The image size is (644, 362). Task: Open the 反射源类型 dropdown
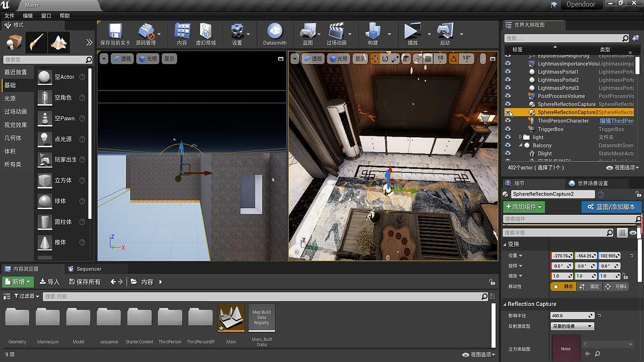click(572, 326)
